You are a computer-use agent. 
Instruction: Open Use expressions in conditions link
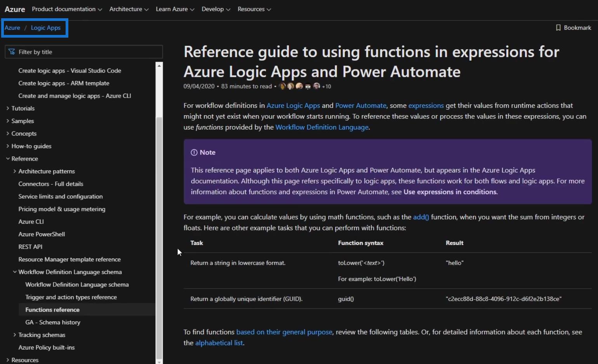click(x=450, y=192)
